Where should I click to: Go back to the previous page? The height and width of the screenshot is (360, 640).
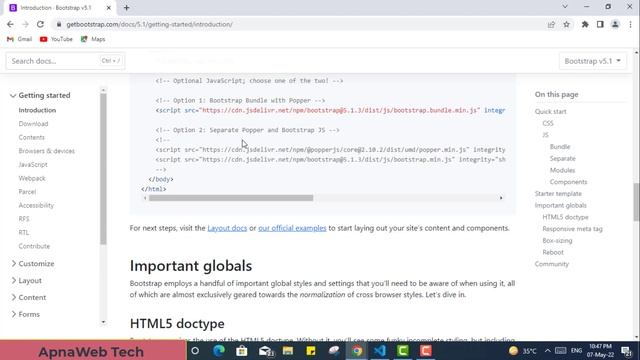pos(10,24)
